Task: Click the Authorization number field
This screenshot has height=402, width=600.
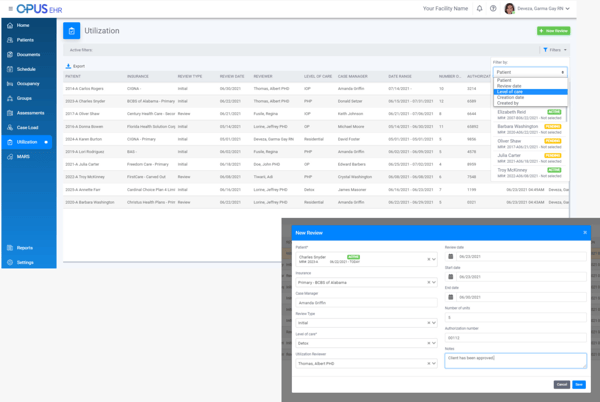Action: tap(515, 338)
